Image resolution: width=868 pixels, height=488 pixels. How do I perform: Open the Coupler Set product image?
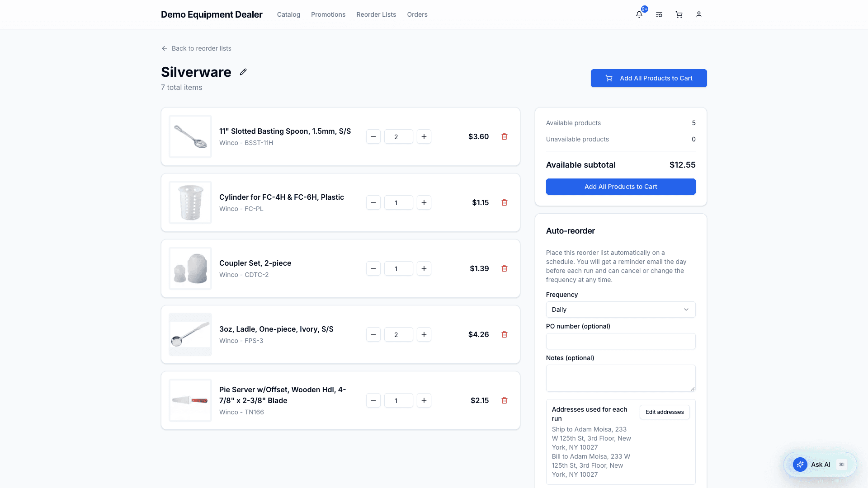coord(190,268)
